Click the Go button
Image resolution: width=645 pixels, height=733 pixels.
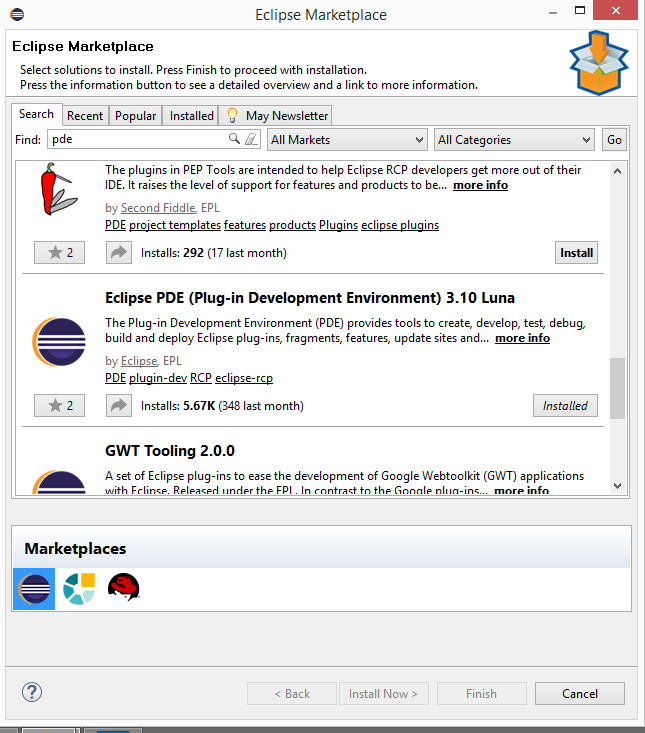[614, 140]
